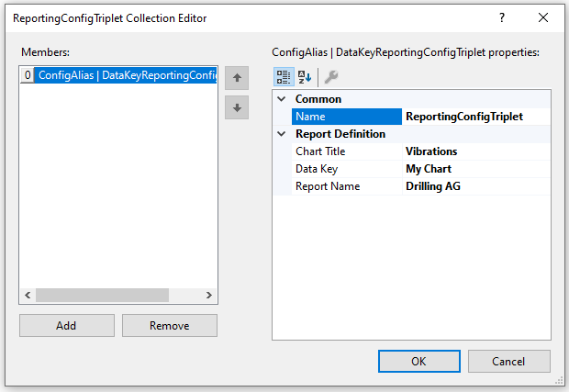The height and width of the screenshot is (392, 569).
Task: Open the help question mark button
Action: (x=502, y=17)
